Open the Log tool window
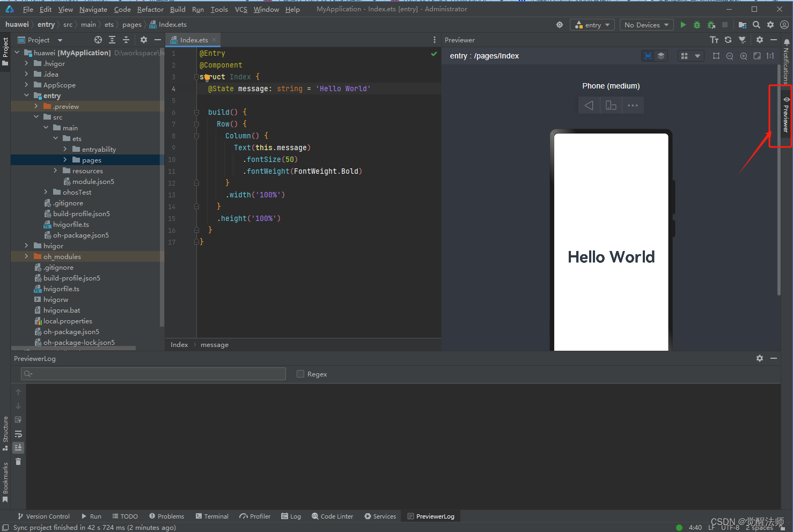 tap(291, 516)
